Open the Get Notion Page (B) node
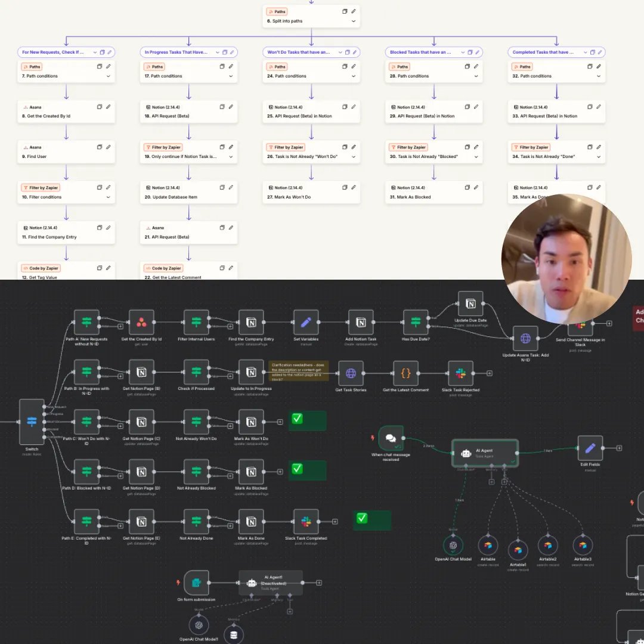This screenshot has width=644, height=644. [x=141, y=372]
